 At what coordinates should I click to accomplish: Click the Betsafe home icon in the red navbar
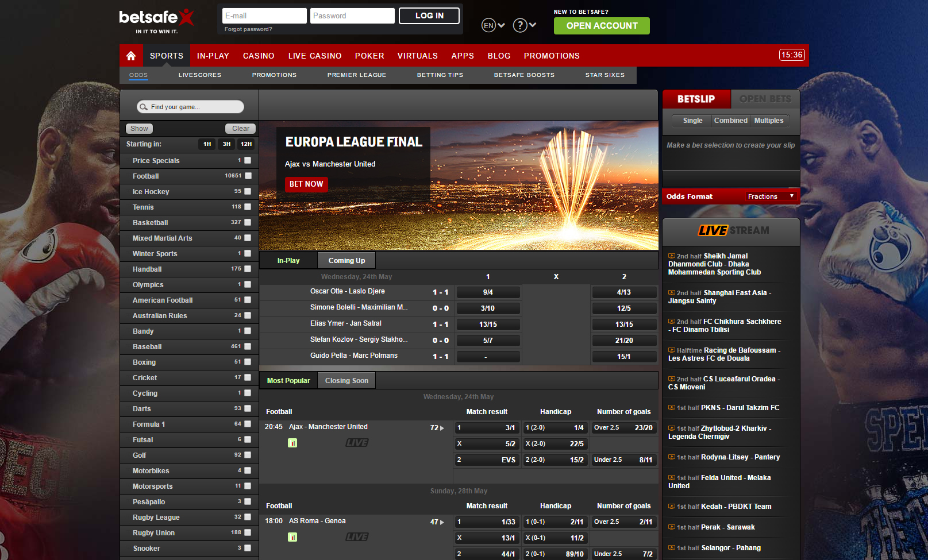[x=131, y=55]
